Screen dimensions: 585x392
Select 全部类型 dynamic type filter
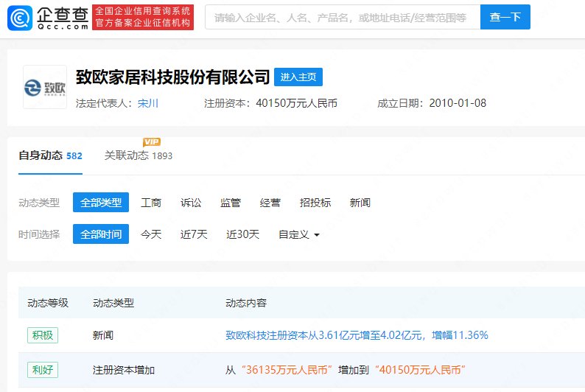[101, 202]
